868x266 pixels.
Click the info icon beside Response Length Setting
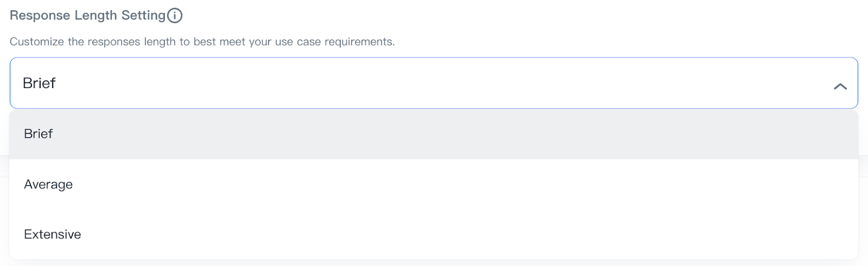pyautogui.click(x=175, y=16)
